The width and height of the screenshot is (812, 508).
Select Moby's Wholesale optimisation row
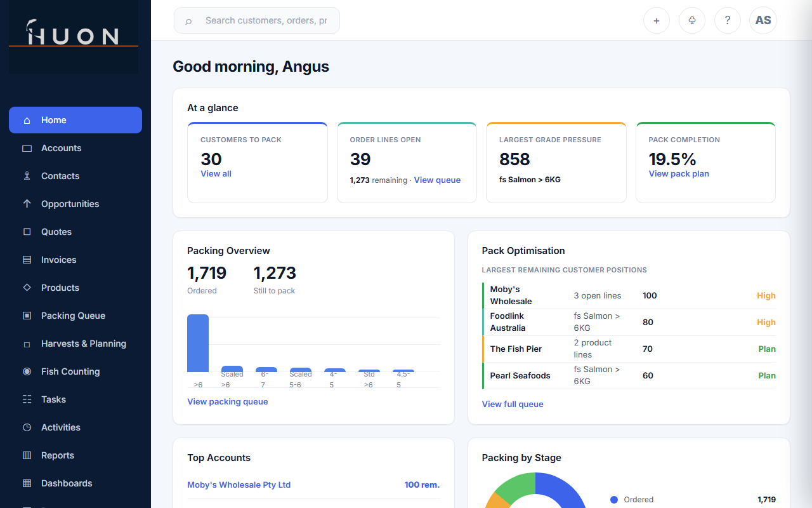click(x=629, y=296)
